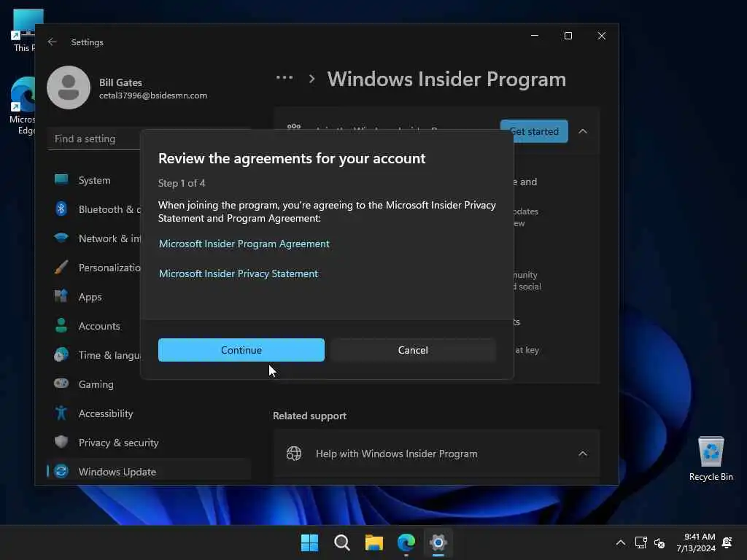Collapse the Join Windows Insider Program section

coord(583,131)
